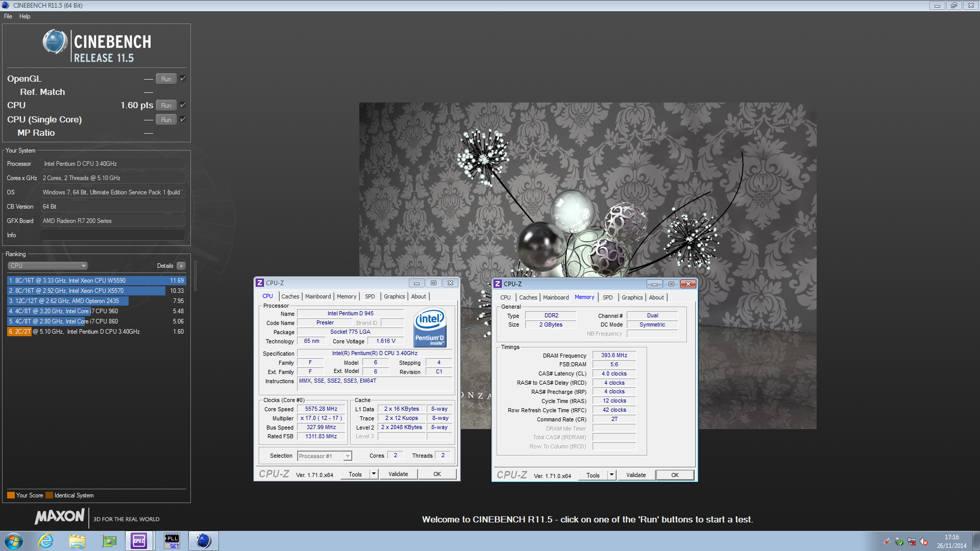Click the taskbar clock showing 17:16
Screen dimensions: 980x551
(951, 541)
